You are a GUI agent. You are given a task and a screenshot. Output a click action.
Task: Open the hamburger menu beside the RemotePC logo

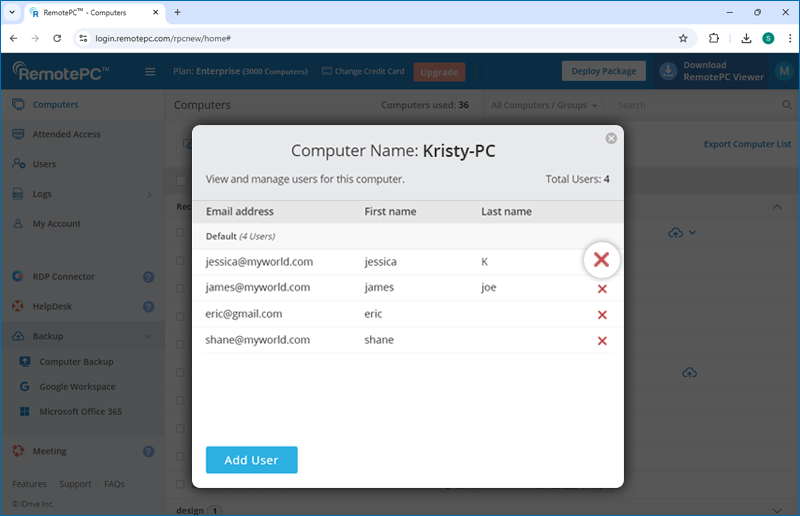tap(150, 72)
